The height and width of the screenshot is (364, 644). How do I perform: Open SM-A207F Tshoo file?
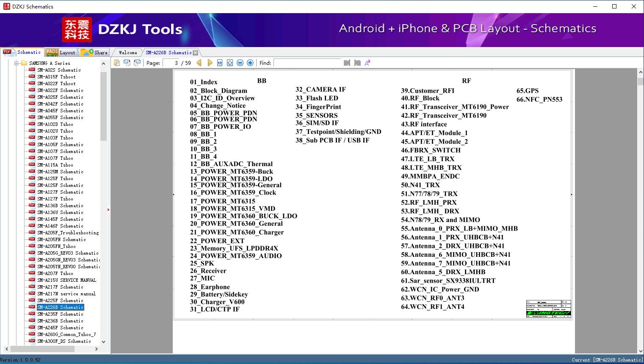[x=55, y=273]
